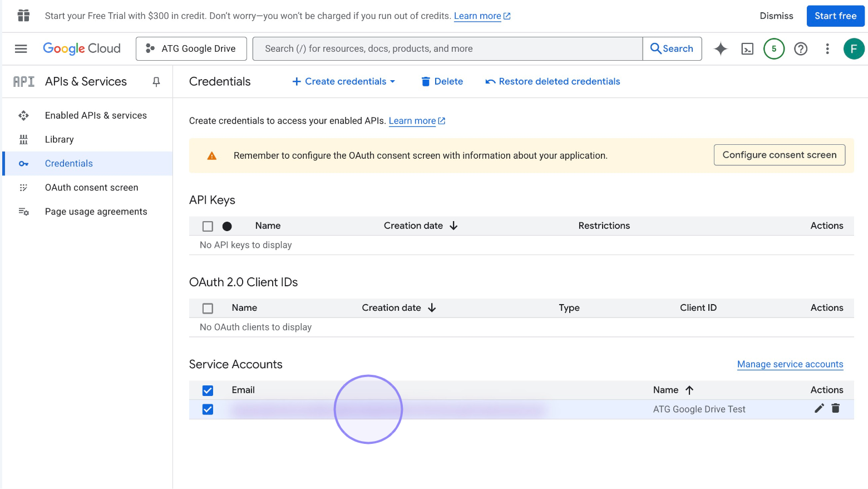
Task: Expand the Create credentials dropdown
Action: (343, 81)
